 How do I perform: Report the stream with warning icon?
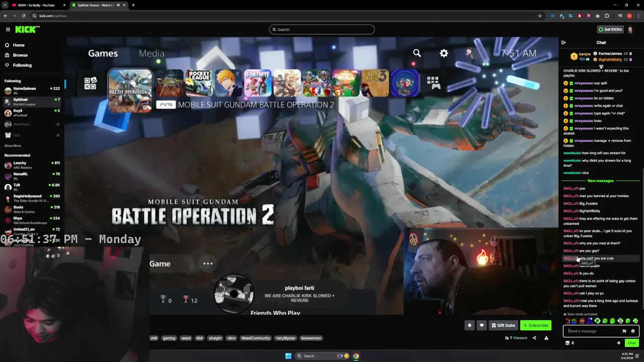point(546,338)
